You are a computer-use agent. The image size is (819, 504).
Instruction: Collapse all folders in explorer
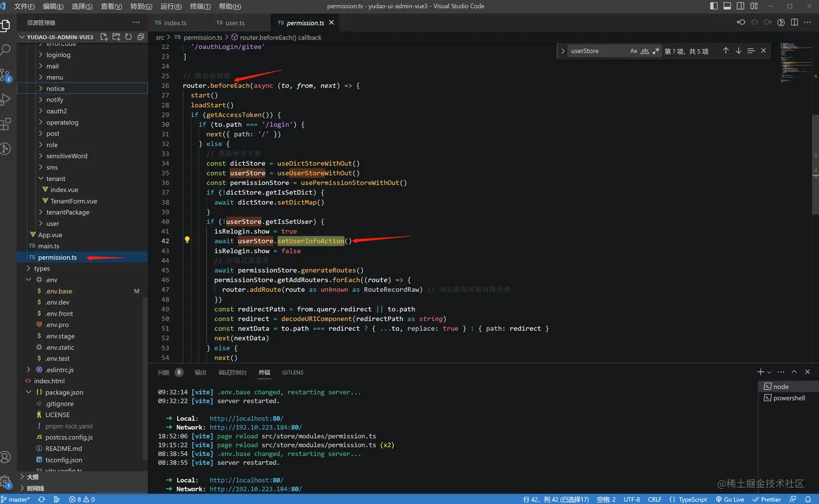pos(141,37)
